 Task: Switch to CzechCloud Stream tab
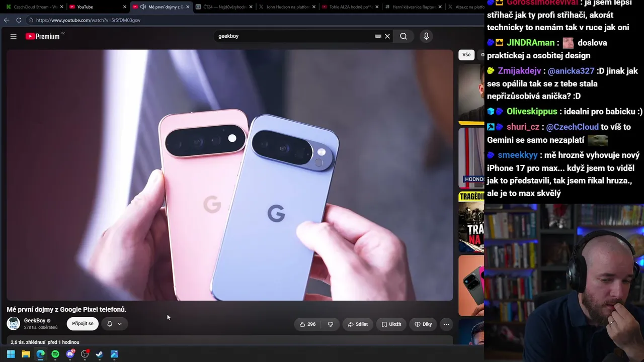point(35,7)
